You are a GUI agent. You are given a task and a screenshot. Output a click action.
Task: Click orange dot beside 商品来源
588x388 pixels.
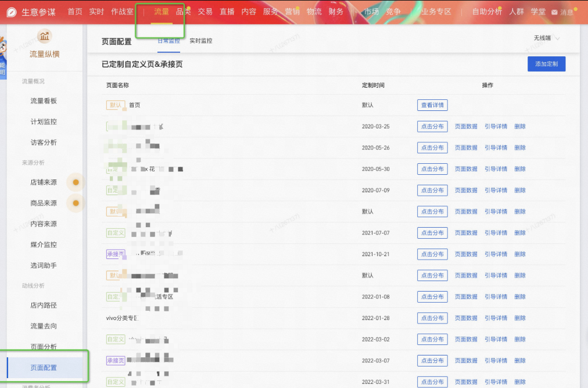(x=76, y=203)
